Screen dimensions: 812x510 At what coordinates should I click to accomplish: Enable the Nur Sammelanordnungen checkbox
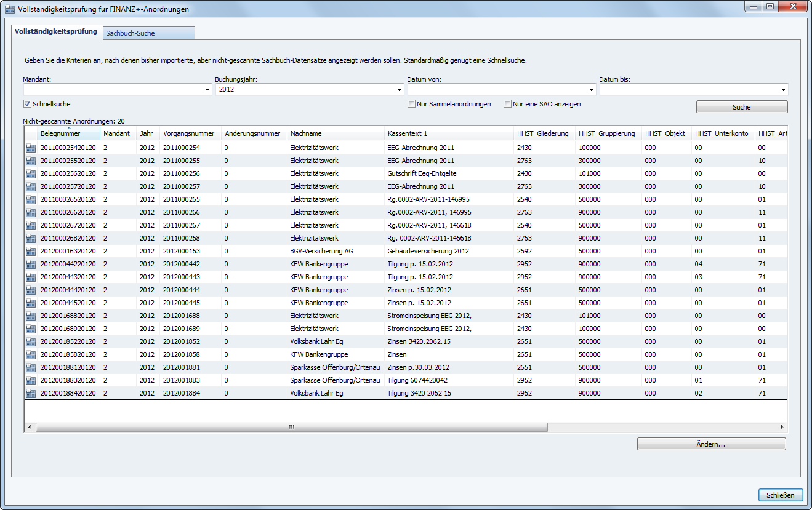(x=411, y=104)
